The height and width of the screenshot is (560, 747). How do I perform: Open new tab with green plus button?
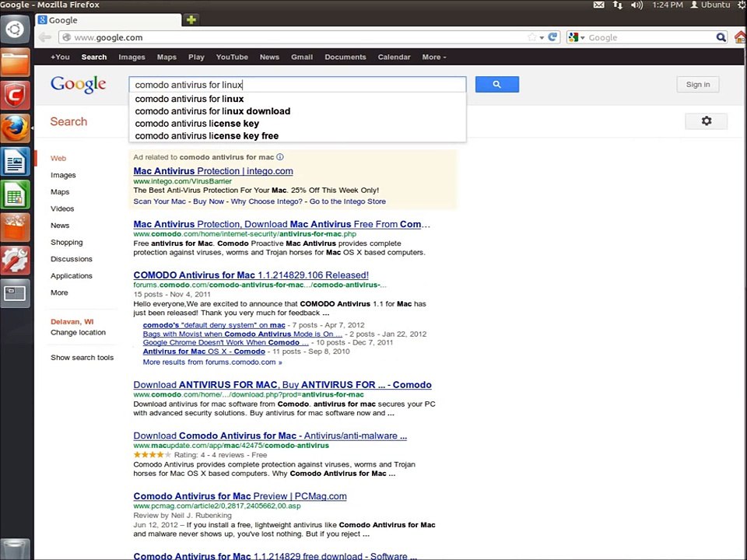(x=191, y=20)
